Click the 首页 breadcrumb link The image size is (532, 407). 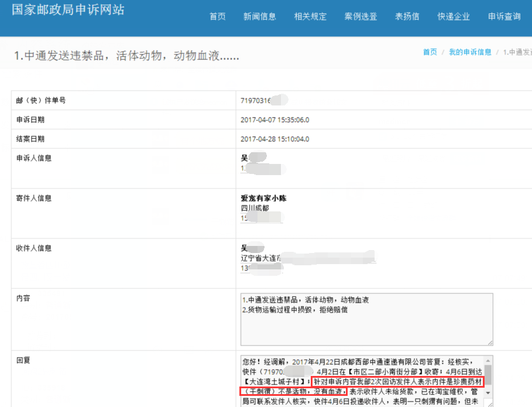click(430, 52)
